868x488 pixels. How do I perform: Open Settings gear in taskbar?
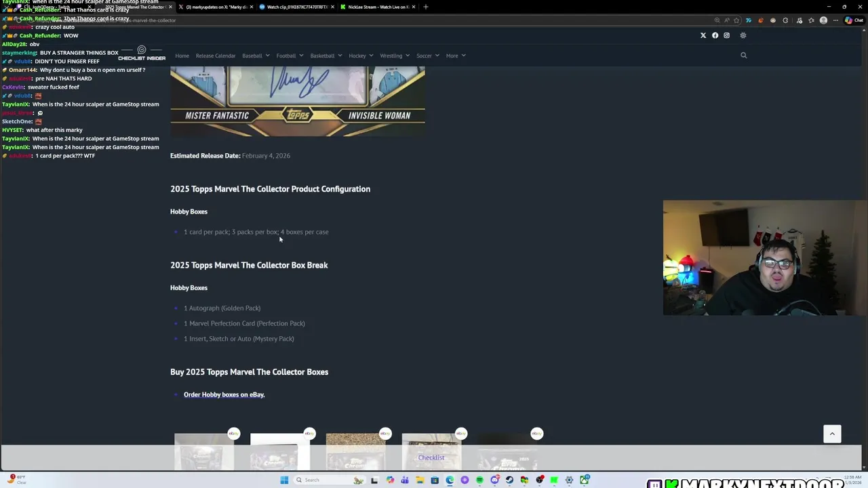point(569,480)
